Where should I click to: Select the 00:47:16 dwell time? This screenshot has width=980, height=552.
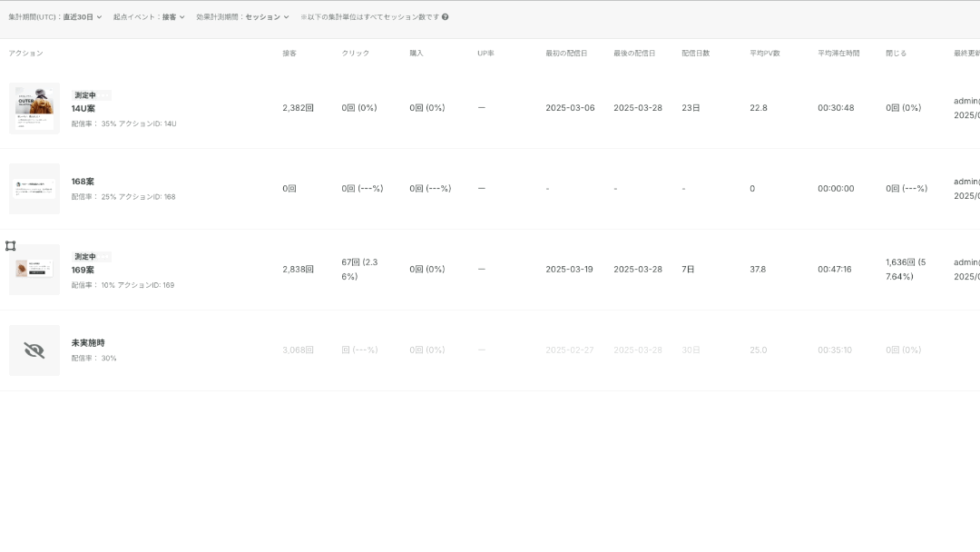(x=835, y=269)
